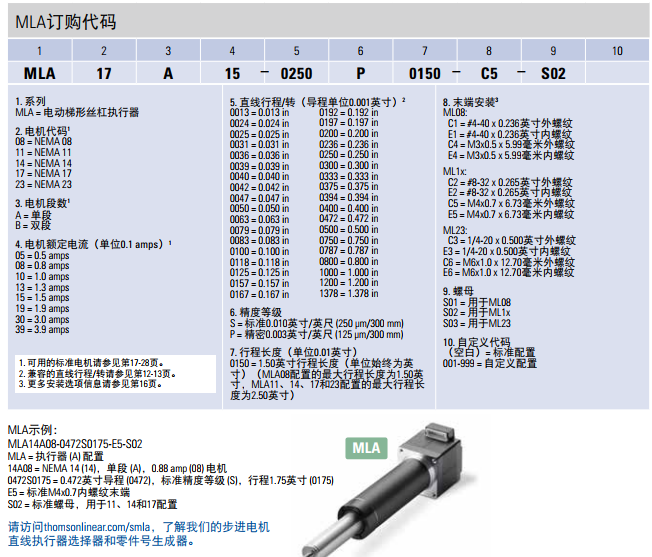
Task: Click the '17' motor code cell
Action: pyautogui.click(x=104, y=74)
